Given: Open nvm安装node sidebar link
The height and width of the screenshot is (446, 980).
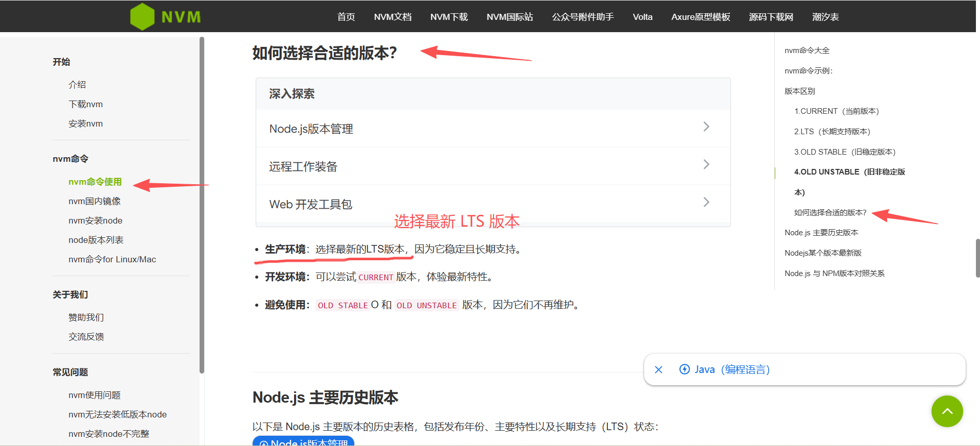Looking at the screenshot, I should pyautogui.click(x=95, y=220).
